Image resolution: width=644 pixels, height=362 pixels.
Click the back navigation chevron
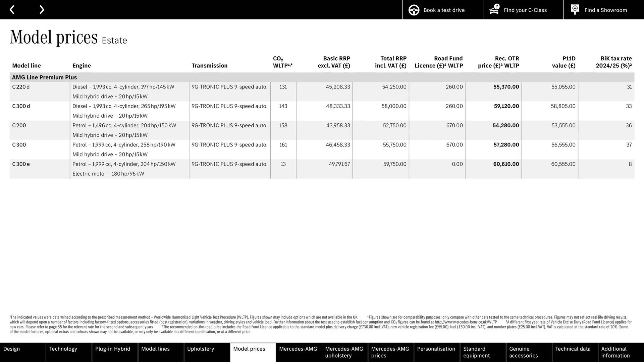[x=12, y=9]
